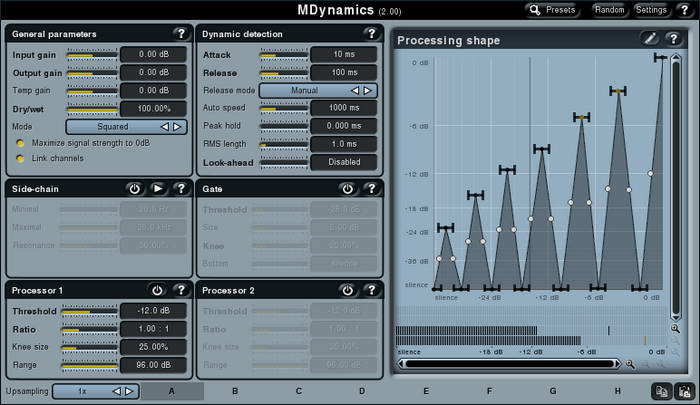Click the Look-ahead value field Disabled

tap(344, 162)
